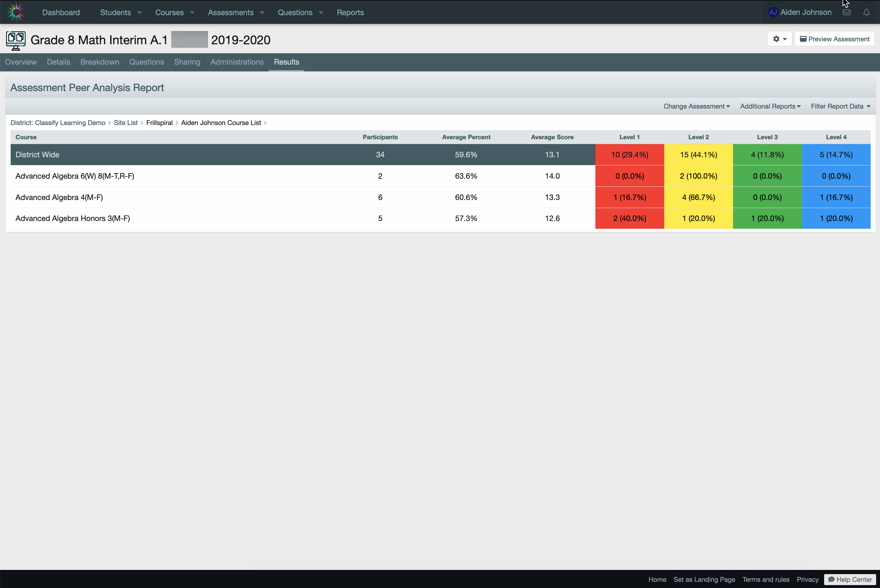Select the Advanced Algebra 4(M-F) course row
This screenshot has width=880, height=588.
click(59, 197)
